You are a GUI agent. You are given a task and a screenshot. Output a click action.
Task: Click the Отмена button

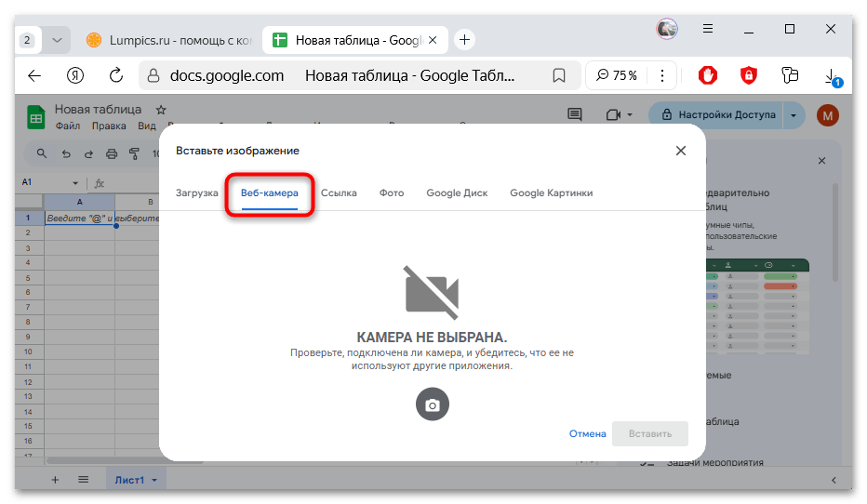point(587,433)
